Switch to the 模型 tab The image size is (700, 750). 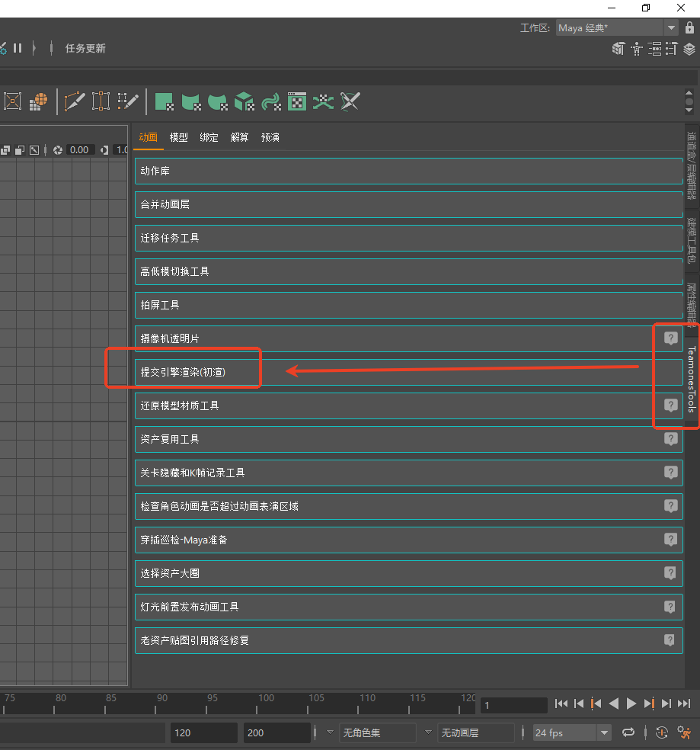point(178,138)
